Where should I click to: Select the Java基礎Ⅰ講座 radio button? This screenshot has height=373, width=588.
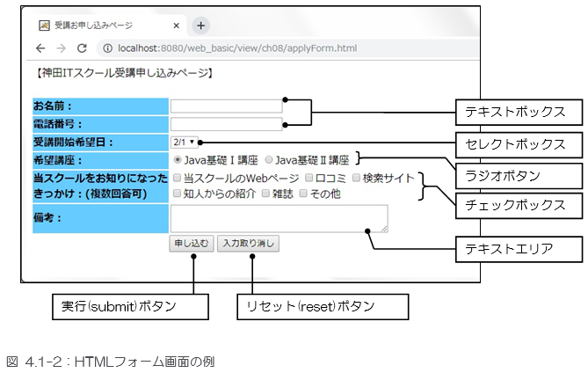[x=178, y=160]
